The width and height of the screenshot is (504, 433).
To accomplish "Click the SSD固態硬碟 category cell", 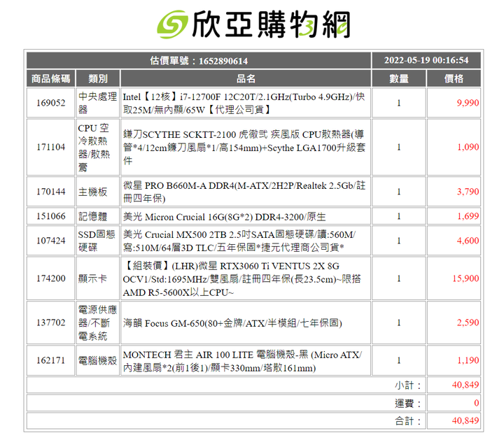I will 98,241.
